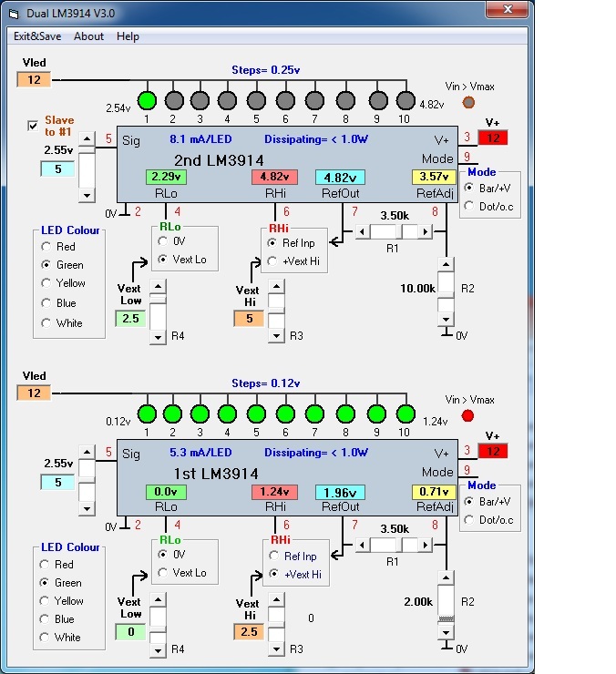Click R4 down arrow on 2nd LM3914
The height and width of the screenshot is (674, 616).
tap(158, 337)
